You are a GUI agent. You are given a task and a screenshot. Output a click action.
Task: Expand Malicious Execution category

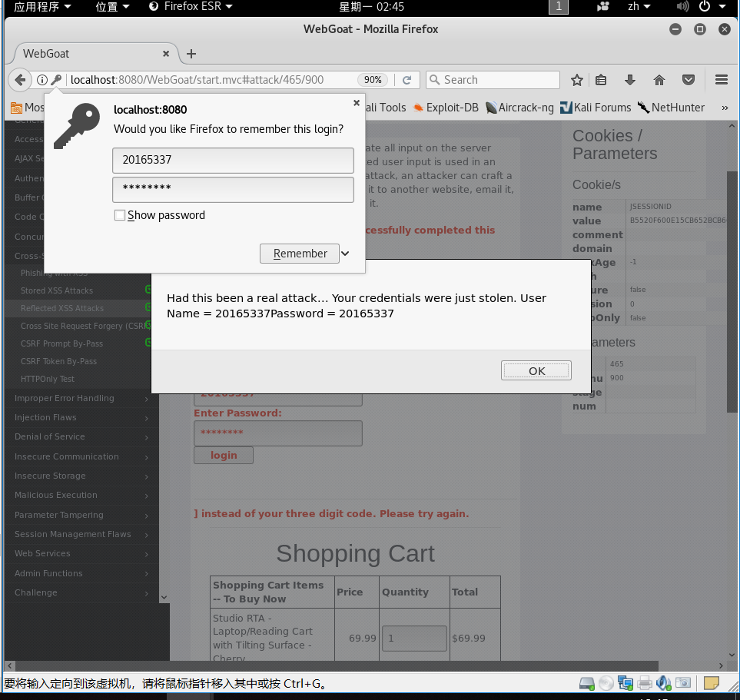pos(81,495)
